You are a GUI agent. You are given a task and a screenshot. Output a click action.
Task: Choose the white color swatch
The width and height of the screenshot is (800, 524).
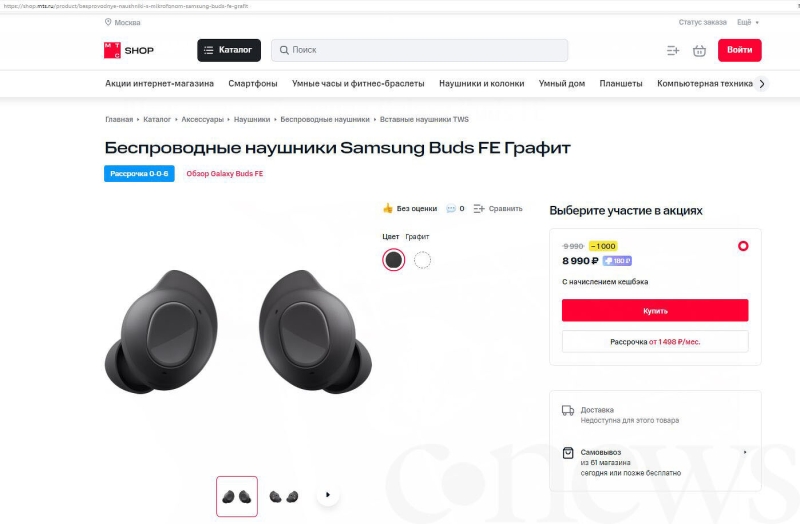[x=422, y=260]
